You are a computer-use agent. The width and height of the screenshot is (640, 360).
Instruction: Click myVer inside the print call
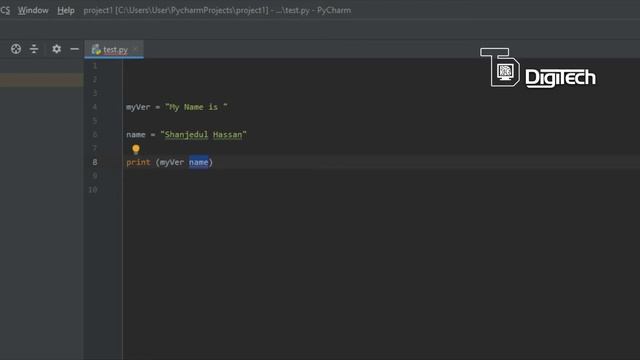click(171, 162)
